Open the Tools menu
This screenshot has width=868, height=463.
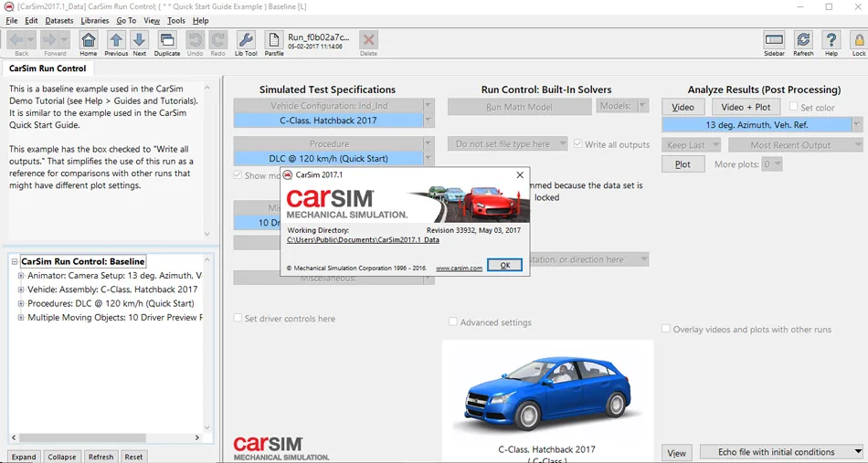click(176, 20)
